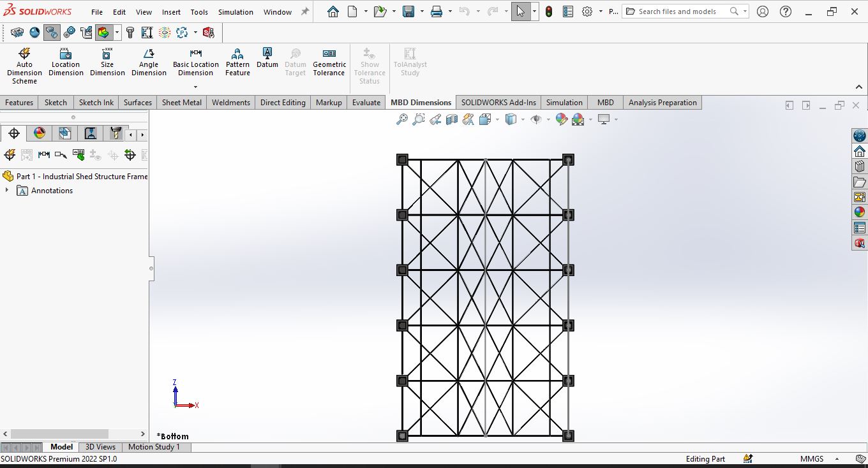Open the File menu
868x468 pixels.
(97, 11)
